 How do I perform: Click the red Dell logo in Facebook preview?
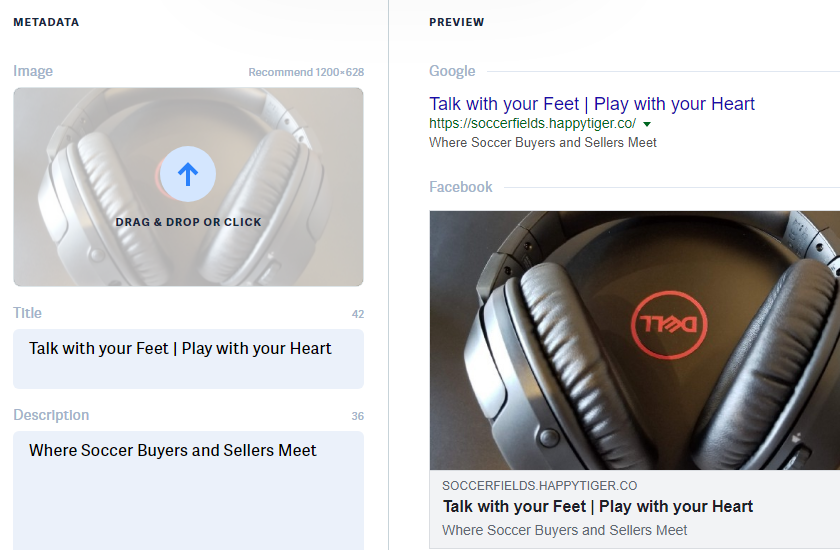pos(669,322)
